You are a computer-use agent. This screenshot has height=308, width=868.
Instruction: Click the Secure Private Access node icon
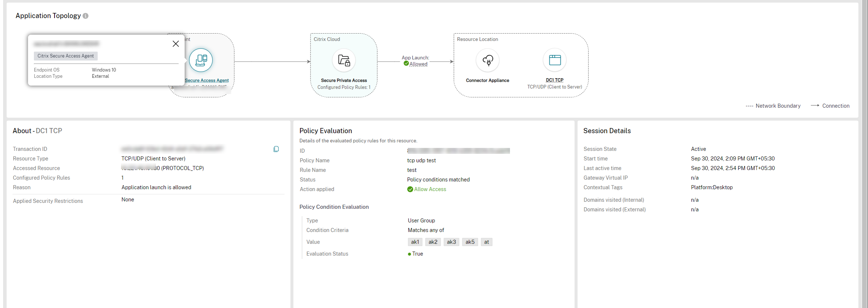[344, 60]
